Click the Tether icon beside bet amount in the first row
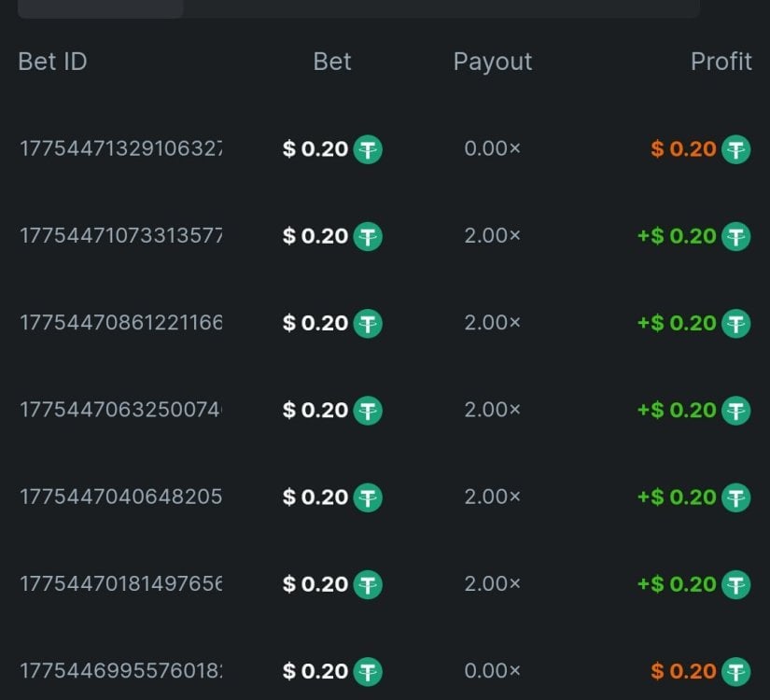Viewport: 770px width, 700px height. point(368,149)
